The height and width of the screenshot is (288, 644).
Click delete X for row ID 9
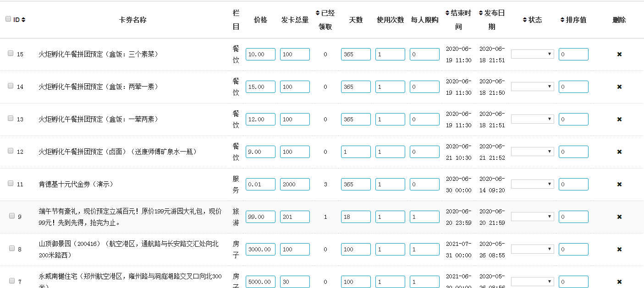pyautogui.click(x=619, y=217)
